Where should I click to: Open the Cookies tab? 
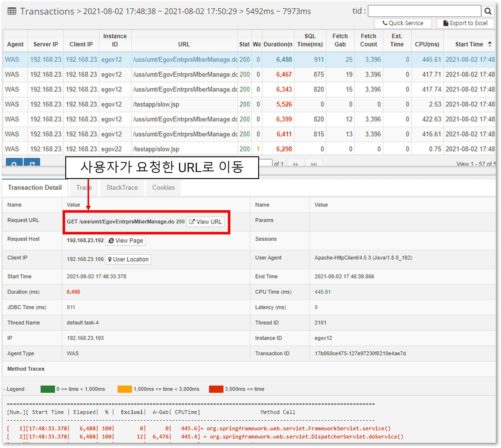tap(163, 188)
